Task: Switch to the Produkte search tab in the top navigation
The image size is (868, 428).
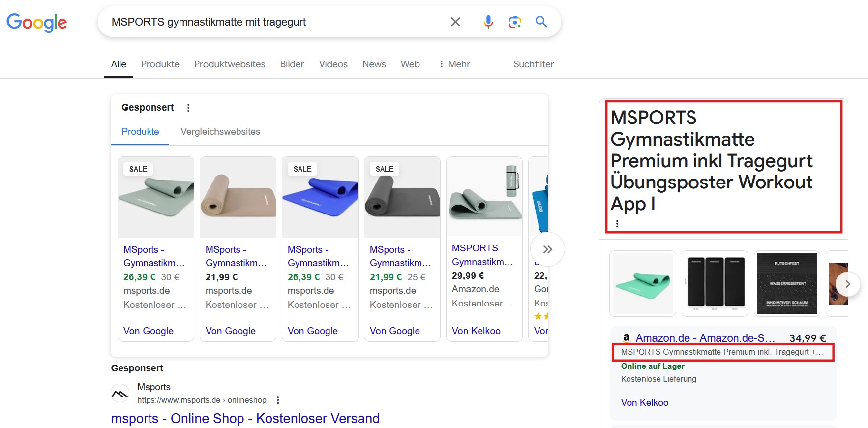Action: pyautogui.click(x=160, y=64)
